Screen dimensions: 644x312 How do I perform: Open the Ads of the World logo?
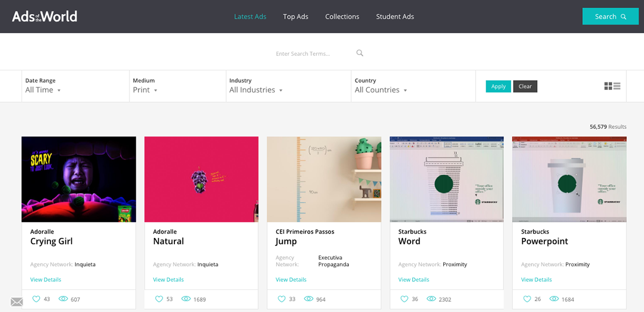tap(45, 16)
